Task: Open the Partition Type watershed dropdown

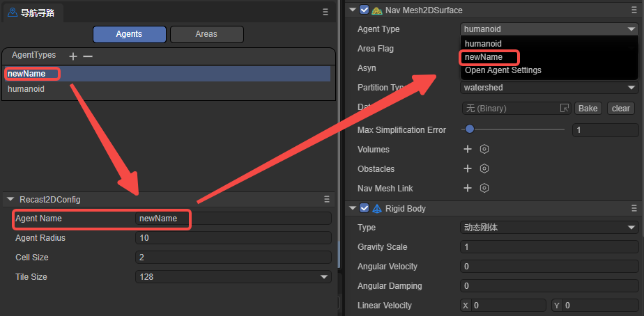Action: click(549, 88)
